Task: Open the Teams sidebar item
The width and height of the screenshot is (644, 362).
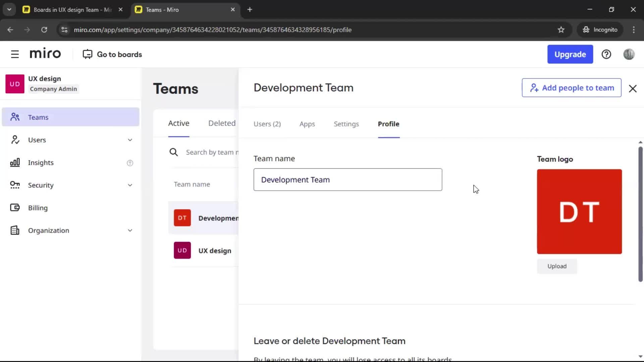Action: point(70,117)
